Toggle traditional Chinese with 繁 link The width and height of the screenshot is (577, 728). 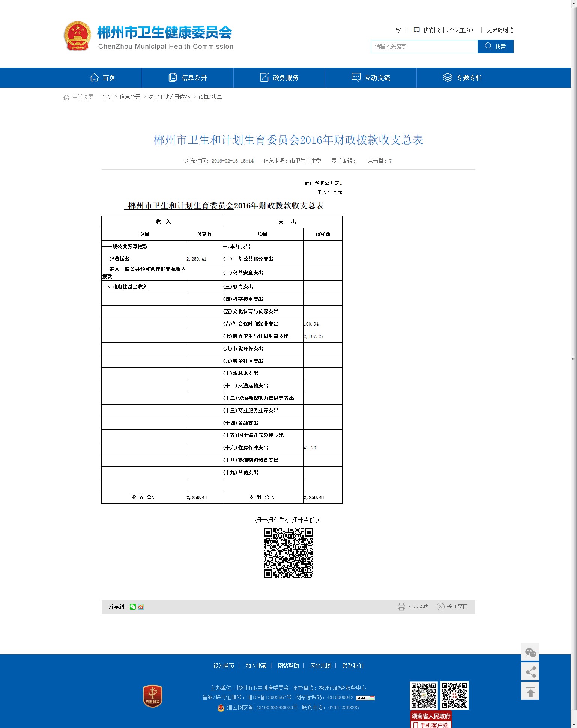[x=398, y=30]
